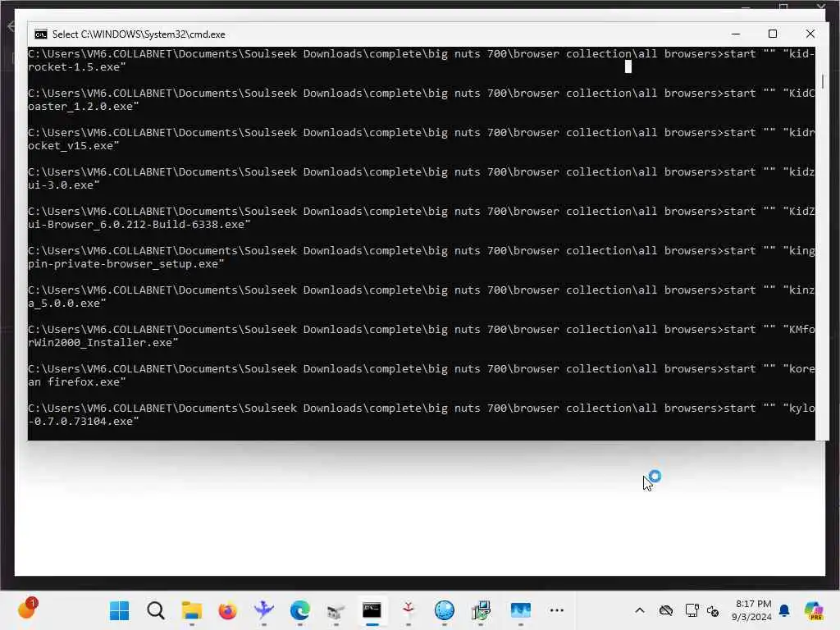The image size is (840, 630).
Task: Click the cmd window scrollbar thumb
Action: tap(822, 82)
